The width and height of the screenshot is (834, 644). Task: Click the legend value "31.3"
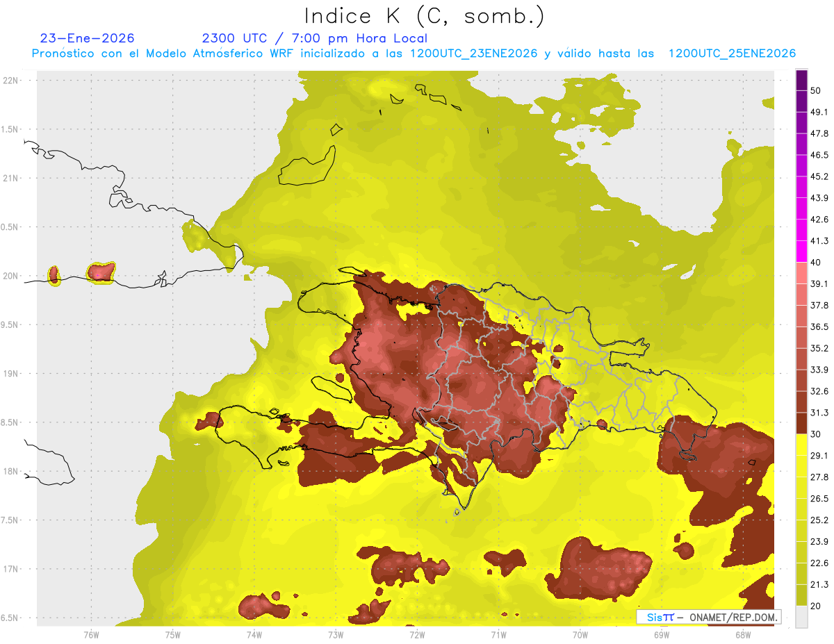click(x=819, y=413)
